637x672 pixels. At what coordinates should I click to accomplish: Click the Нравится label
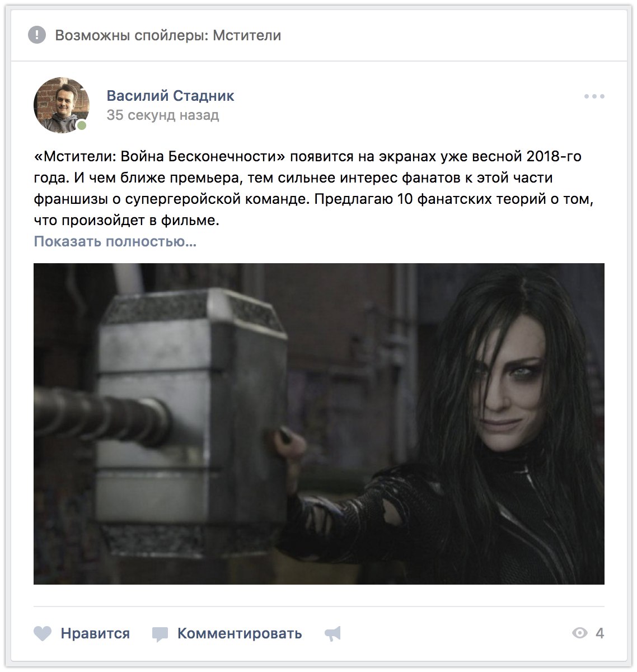[x=95, y=633]
